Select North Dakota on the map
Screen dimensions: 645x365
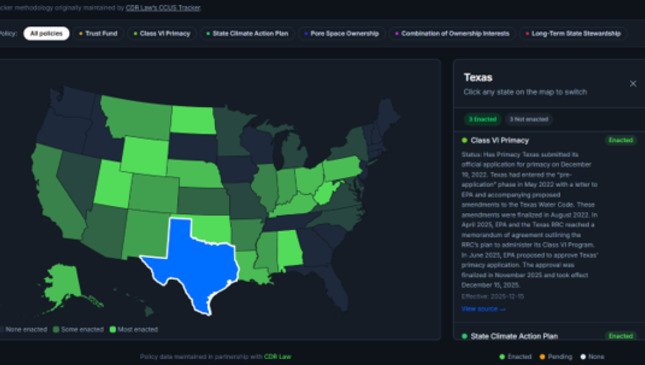[x=193, y=120]
